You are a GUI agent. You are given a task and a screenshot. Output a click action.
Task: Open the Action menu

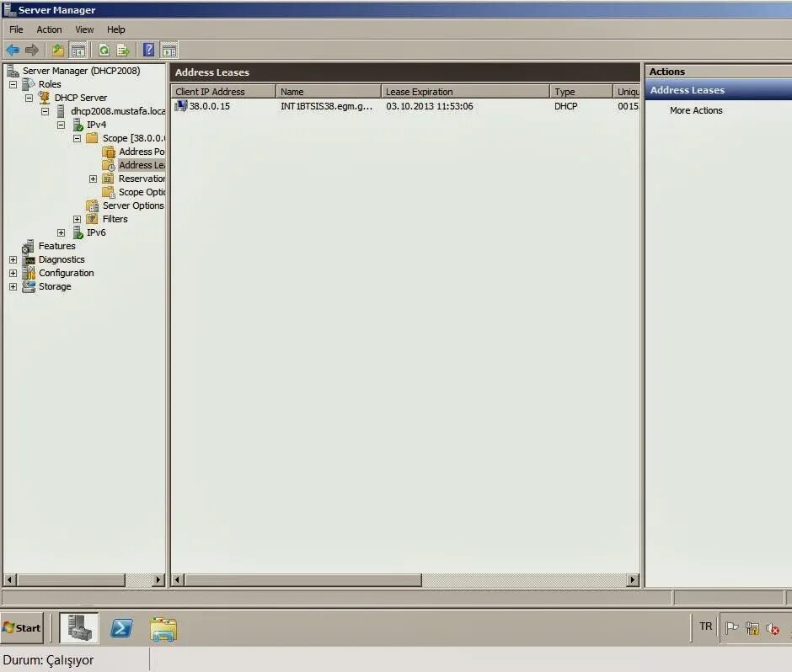point(49,29)
